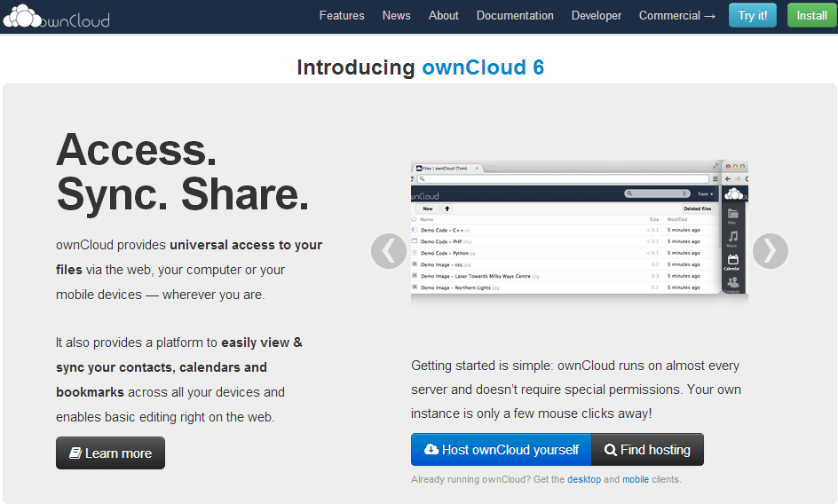This screenshot has height=504, width=838.
Task: Go to the News page
Action: [396, 15]
